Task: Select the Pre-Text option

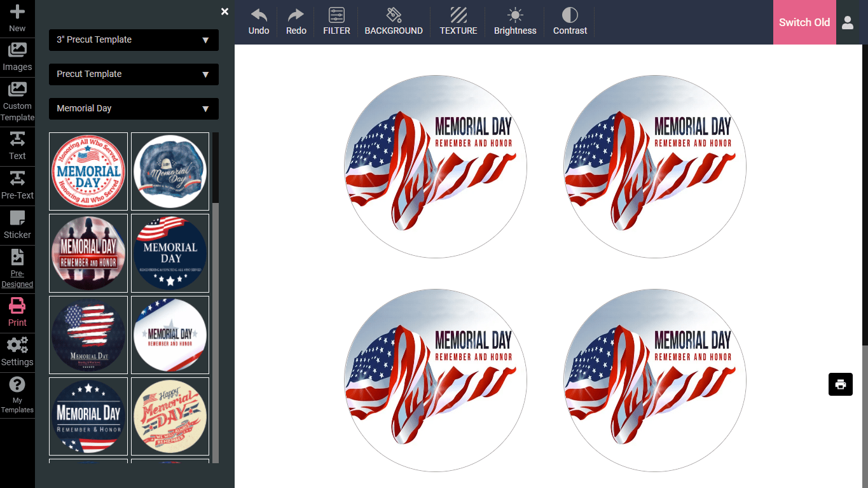Action: pyautogui.click(x=17, y=186)
